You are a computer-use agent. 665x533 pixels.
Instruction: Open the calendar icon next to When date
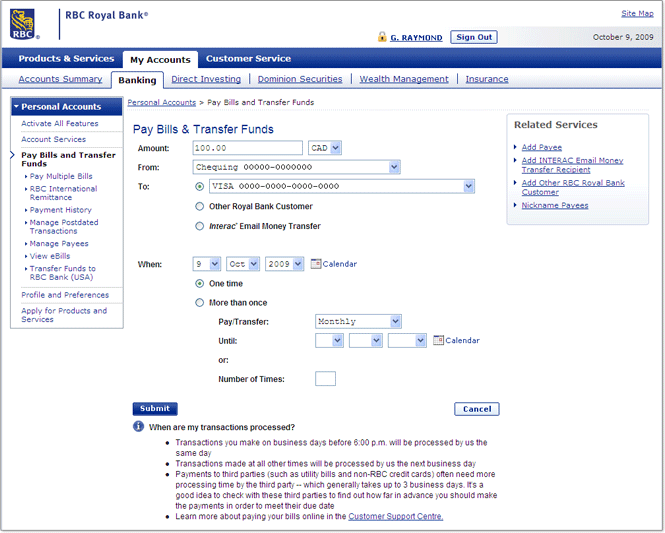pyautogui.click(x=316, y=264)
